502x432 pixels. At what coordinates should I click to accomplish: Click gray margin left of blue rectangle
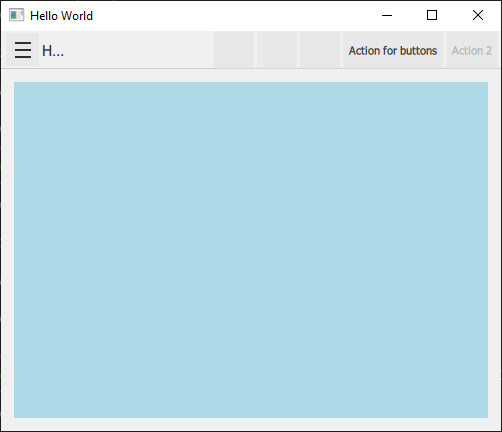[x=7, y=250]
